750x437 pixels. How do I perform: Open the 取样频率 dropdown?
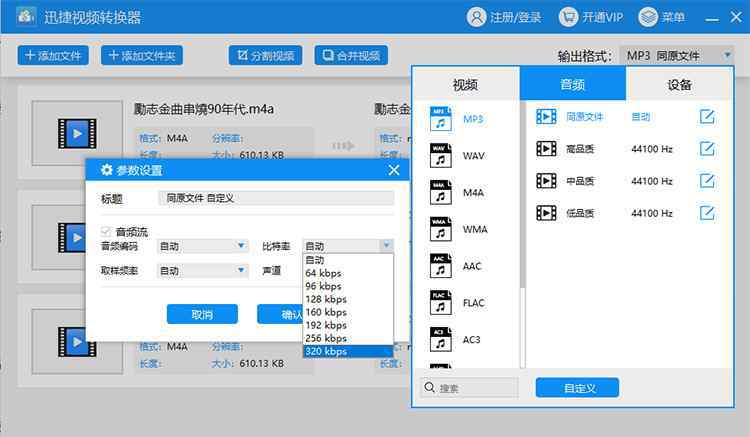pyautogui.click(x=203, y=271)
